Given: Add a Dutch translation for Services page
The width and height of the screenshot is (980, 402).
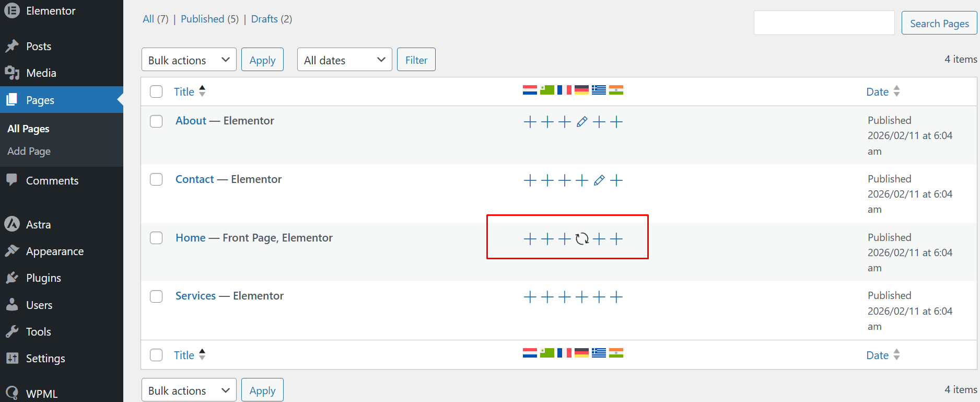Looking at the screenshot, I should 530,297.
